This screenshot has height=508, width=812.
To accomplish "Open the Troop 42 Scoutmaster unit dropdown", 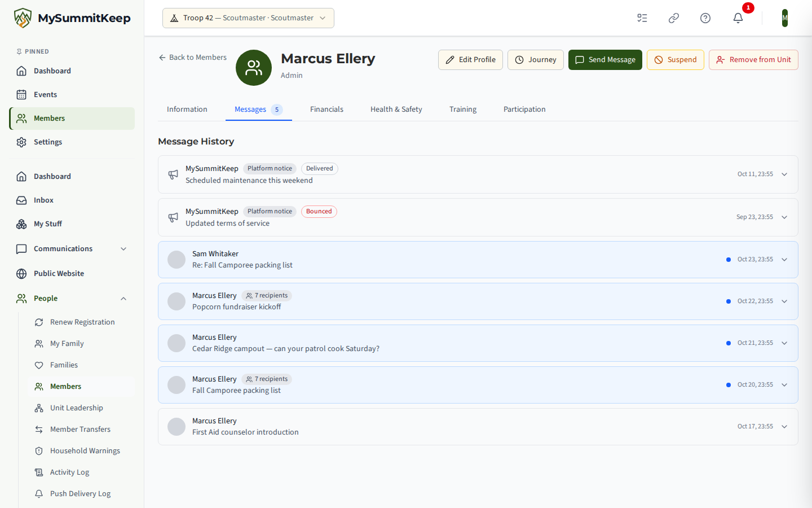I will coord(248,18).
